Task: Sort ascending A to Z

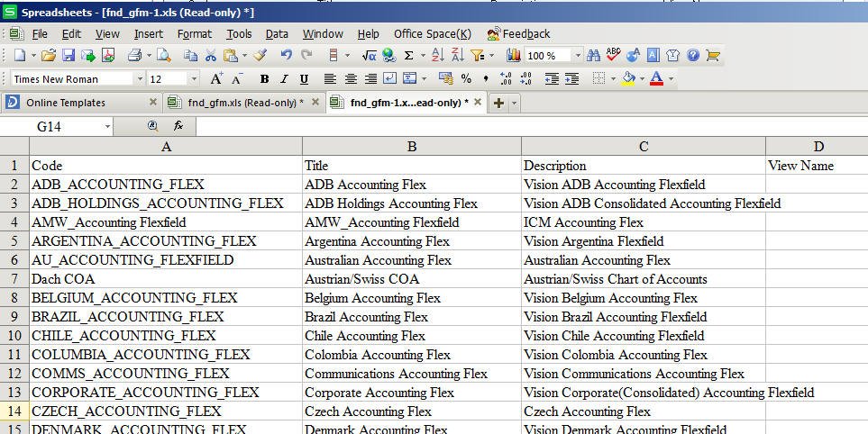Action: [x=437, y=55]
